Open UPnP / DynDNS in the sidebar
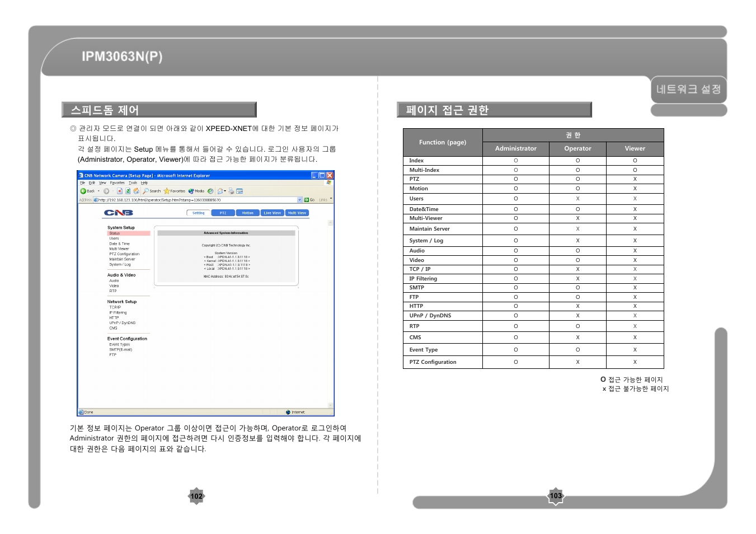Screen dimensions: 756x534 (x=123, y=323)
